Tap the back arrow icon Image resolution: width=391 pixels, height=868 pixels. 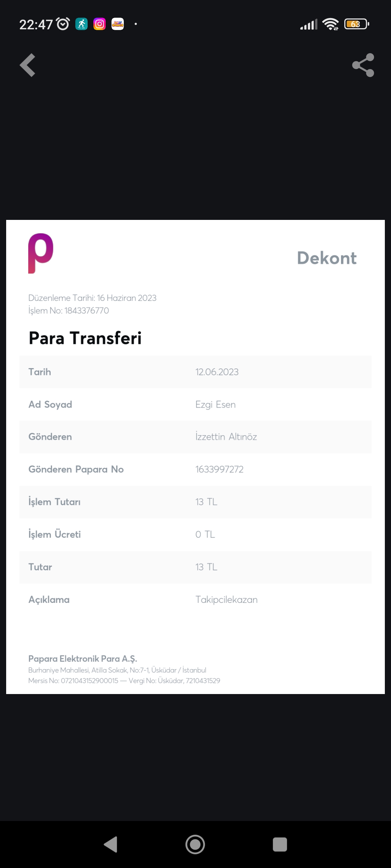click(28, 65)
